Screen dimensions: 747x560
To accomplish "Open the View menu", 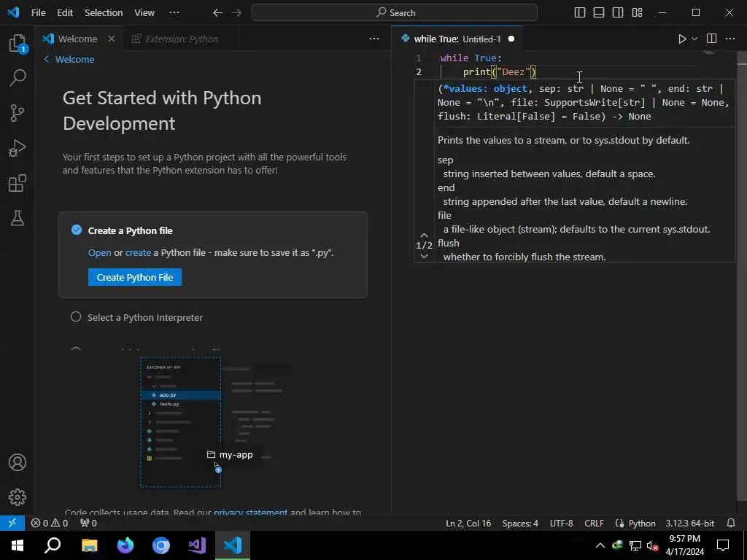I will pyautogui.click(x=144, y=13).
